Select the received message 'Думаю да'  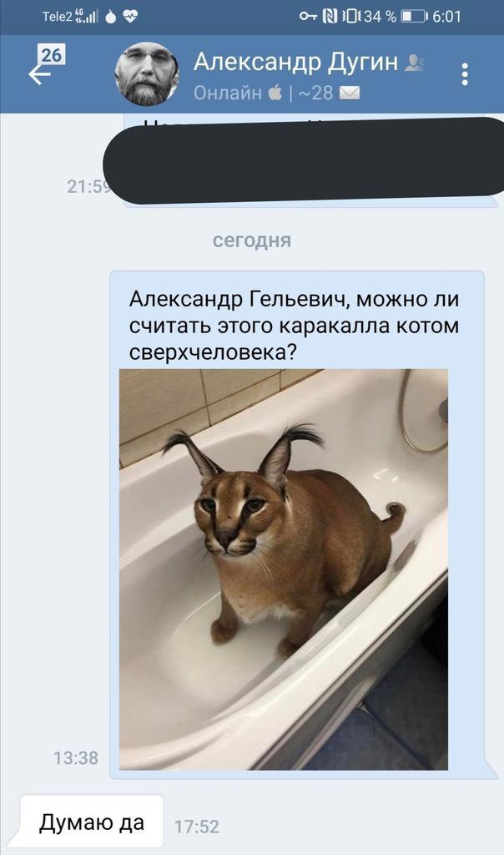[92, 822]
